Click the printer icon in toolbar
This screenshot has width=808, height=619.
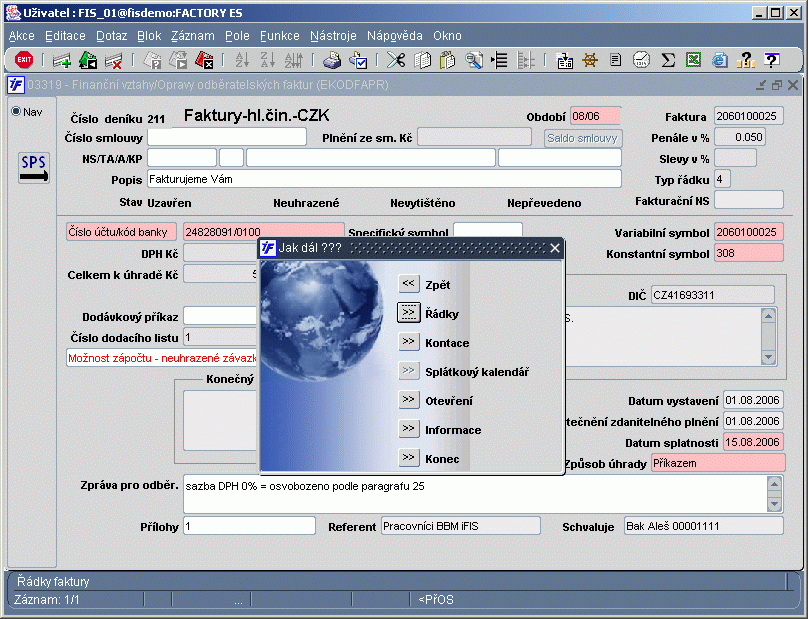(332, 60)
